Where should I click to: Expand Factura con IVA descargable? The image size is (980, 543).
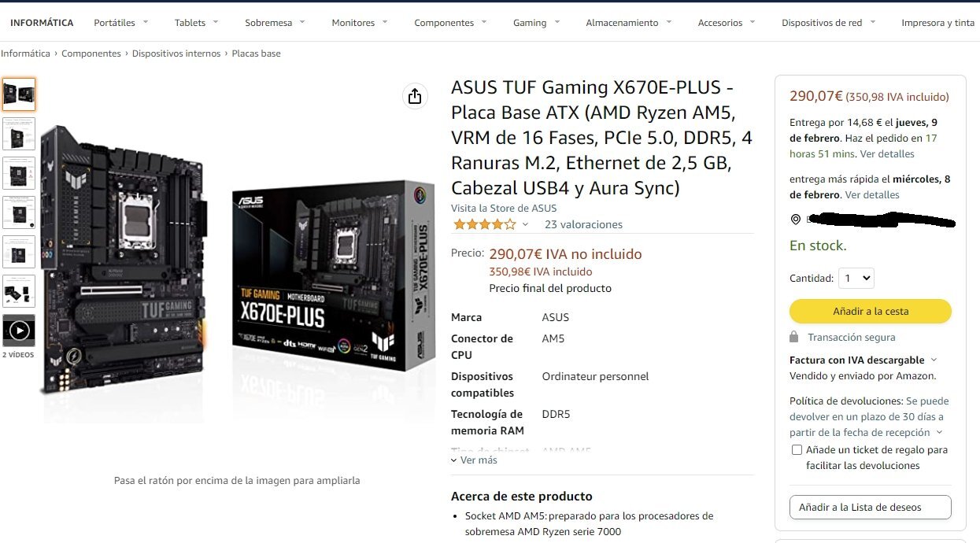click(x=863, y=360)
